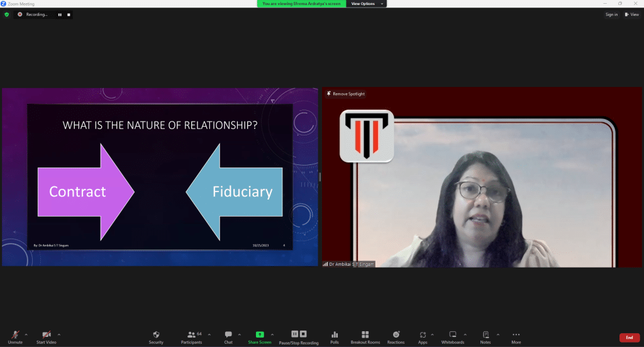Image resolution: width=644 pixels, height=347 pixels.
Task: Expand the audio options arrow beside Unmute
Action: click(26, 334)
